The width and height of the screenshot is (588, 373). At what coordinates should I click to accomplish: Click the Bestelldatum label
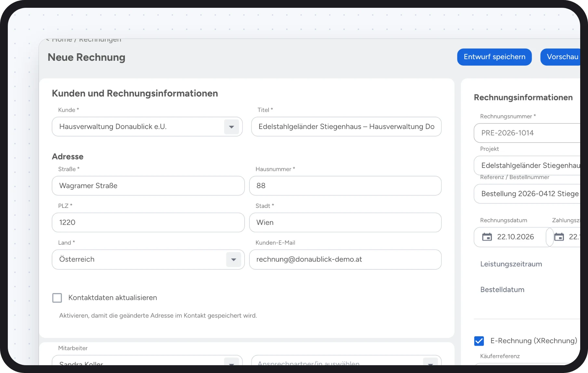click(x=502, y=290)
